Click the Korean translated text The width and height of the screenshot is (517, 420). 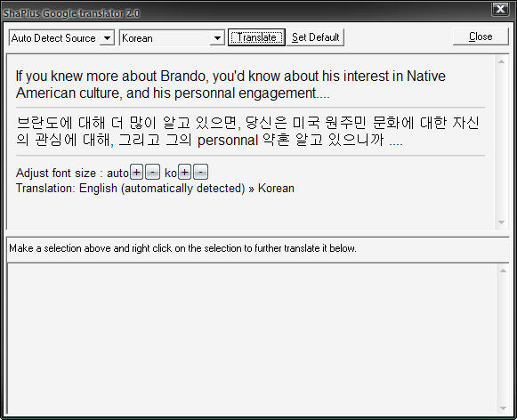point(247,131)
